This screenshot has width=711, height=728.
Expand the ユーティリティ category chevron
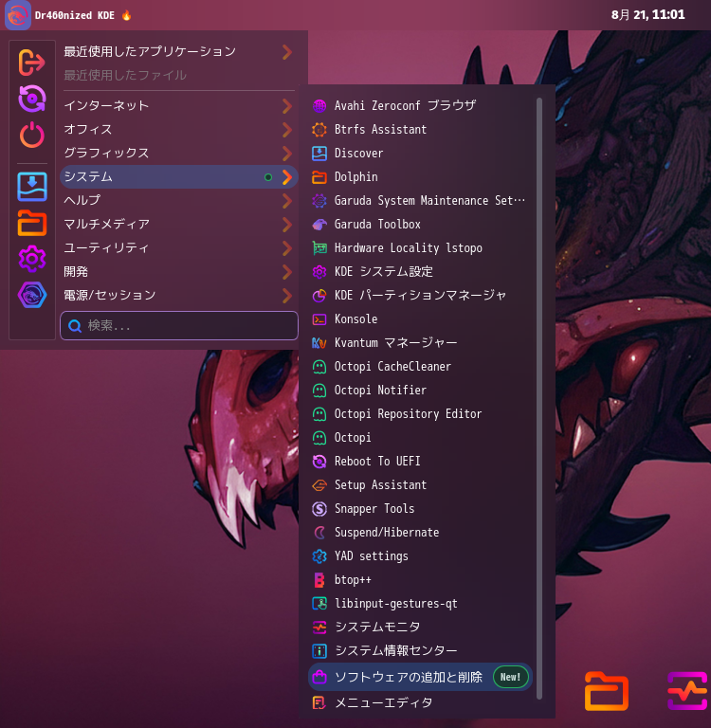point(287,248)
